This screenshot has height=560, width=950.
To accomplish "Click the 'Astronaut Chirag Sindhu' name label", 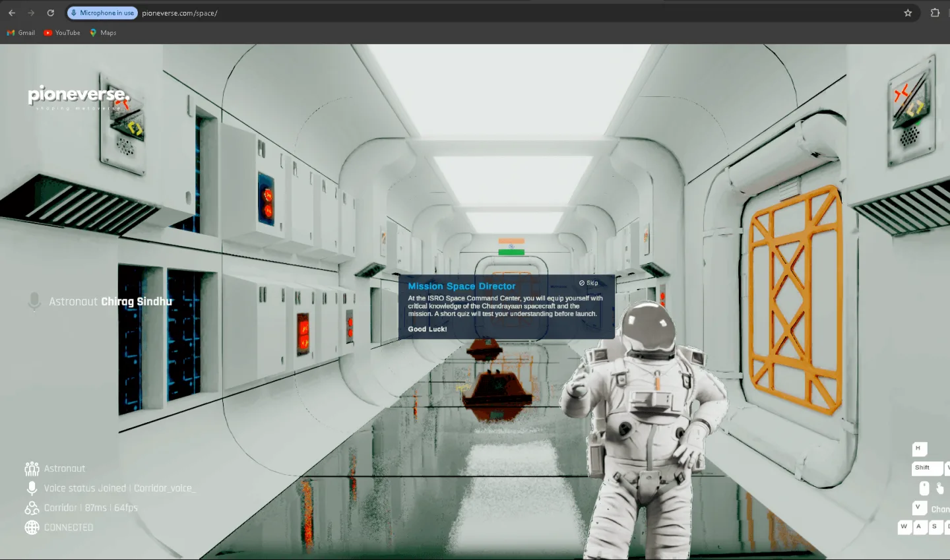I will 110,301.
